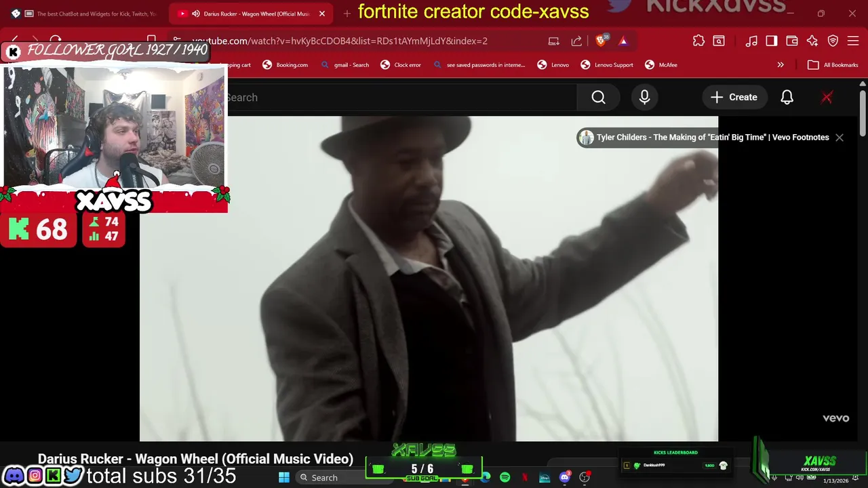Click the taskbar clock showing 1/13/2026
868x488 pixels.
coord(836,481)
